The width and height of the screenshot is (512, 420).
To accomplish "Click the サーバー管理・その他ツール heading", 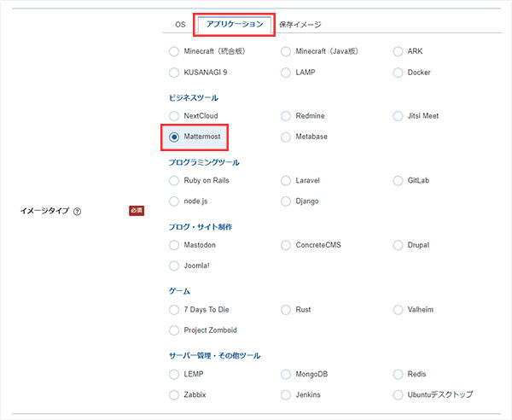I will click(x=214, y=356).
